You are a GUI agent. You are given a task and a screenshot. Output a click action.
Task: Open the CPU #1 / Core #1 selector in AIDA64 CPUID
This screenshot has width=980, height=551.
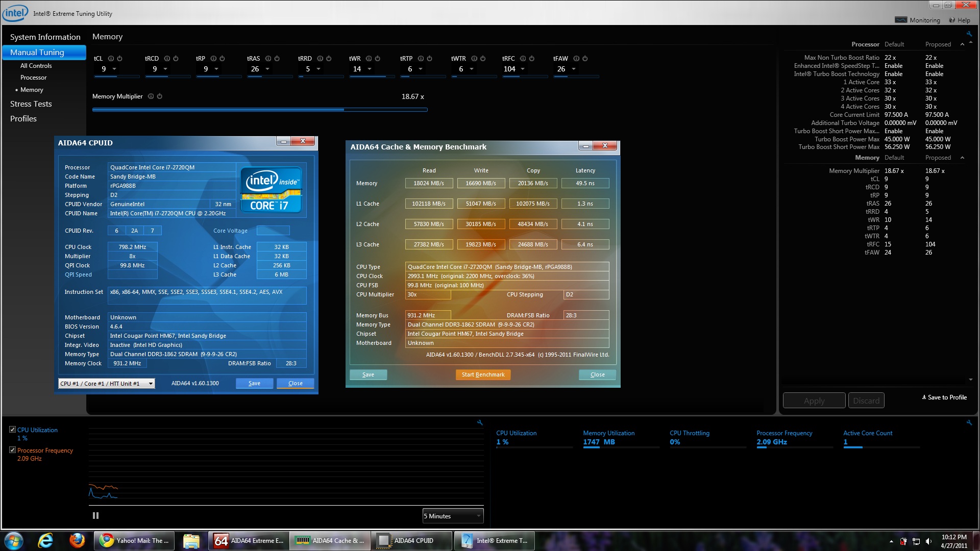click(x=106, y=384)
